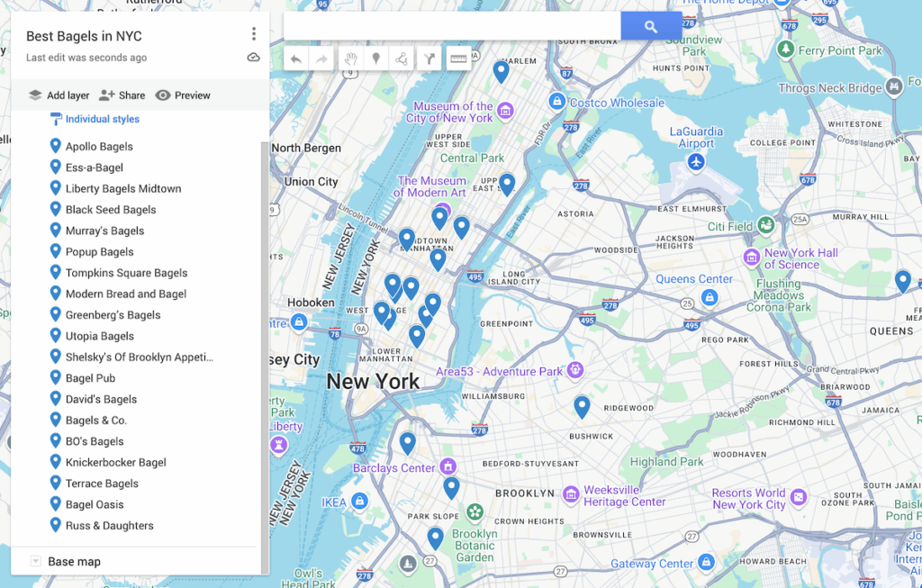Select Liberty Bagels Midtown entry
This screenshot has height=588, width=922.
(x=123, y=189)
